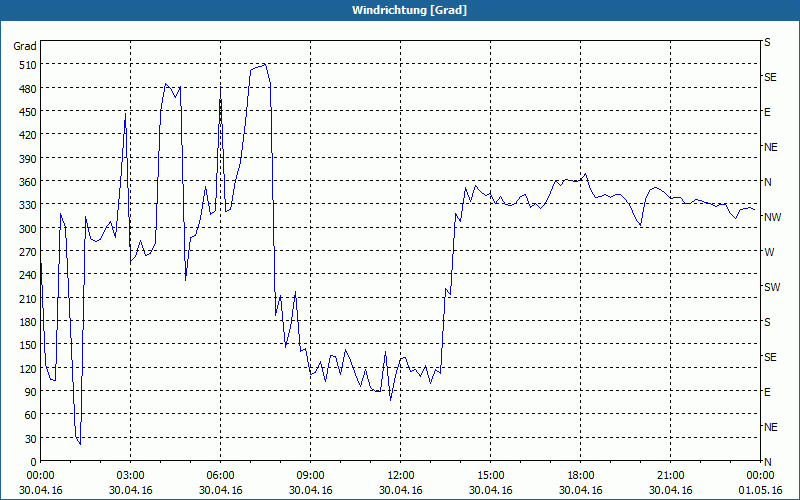
Task: Select the N compass label level with 360
Action: (767, 182)
